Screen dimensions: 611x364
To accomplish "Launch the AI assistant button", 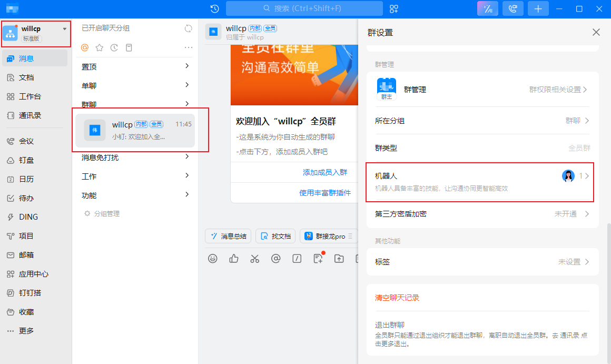I will tap(487, 8).
